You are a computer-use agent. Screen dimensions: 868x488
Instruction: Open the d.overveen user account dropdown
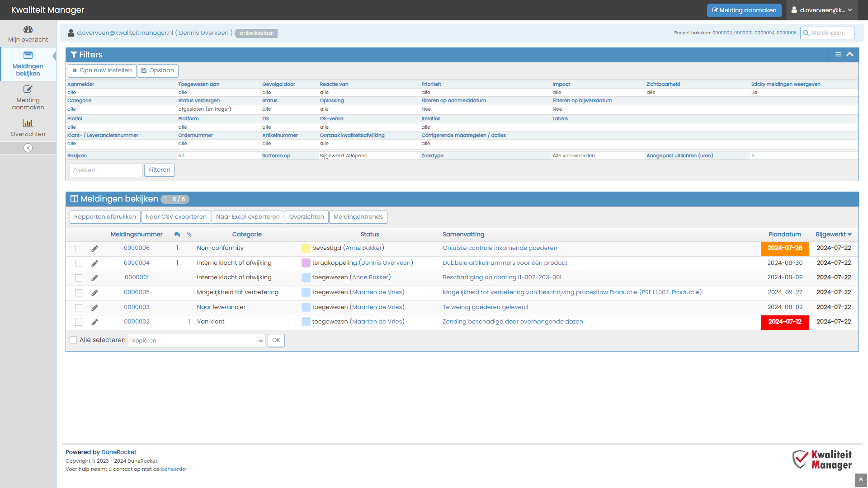(822, 10)
